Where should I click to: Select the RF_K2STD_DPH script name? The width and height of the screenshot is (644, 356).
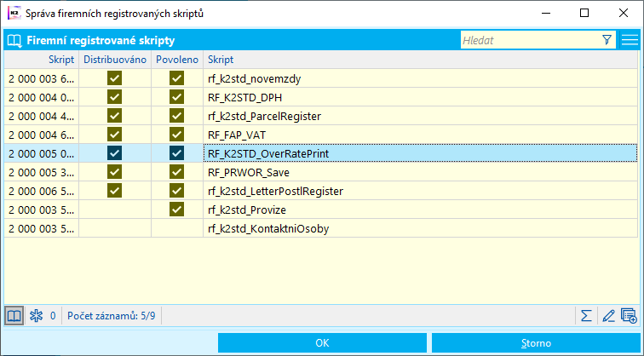pos(244,97)
